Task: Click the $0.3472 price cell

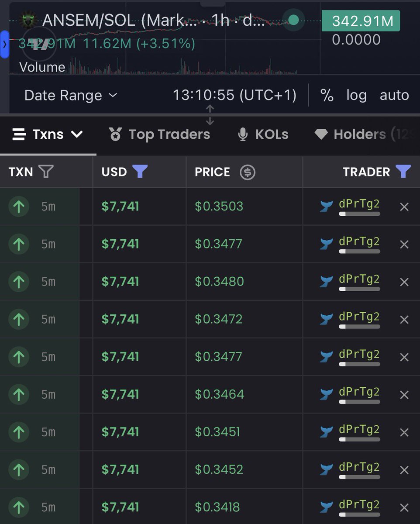Action: point(219,319)
